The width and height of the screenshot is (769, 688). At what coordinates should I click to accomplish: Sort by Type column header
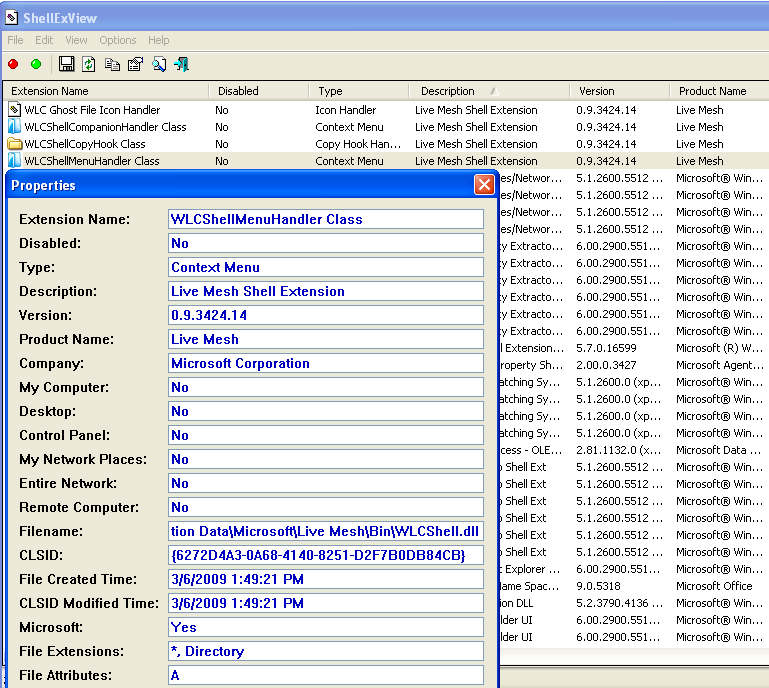coord(359,91)
